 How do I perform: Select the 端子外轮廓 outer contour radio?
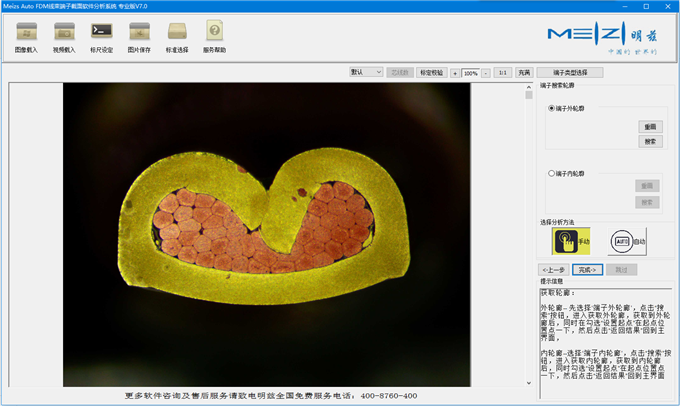[x=551, y=107]
